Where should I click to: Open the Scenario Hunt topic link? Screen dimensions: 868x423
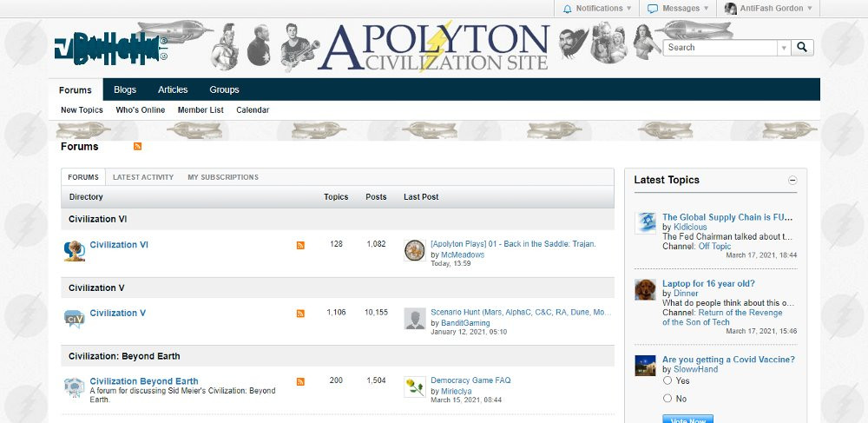coord(521,313)
